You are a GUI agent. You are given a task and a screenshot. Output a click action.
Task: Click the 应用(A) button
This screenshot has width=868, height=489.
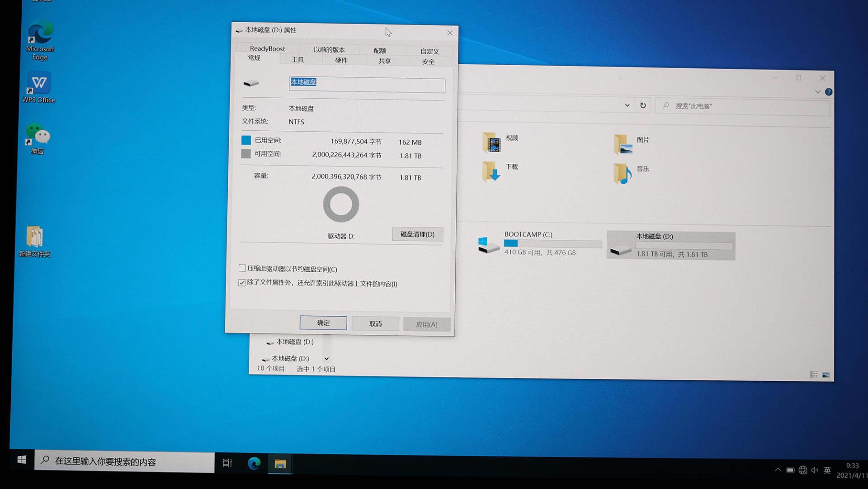426,324
